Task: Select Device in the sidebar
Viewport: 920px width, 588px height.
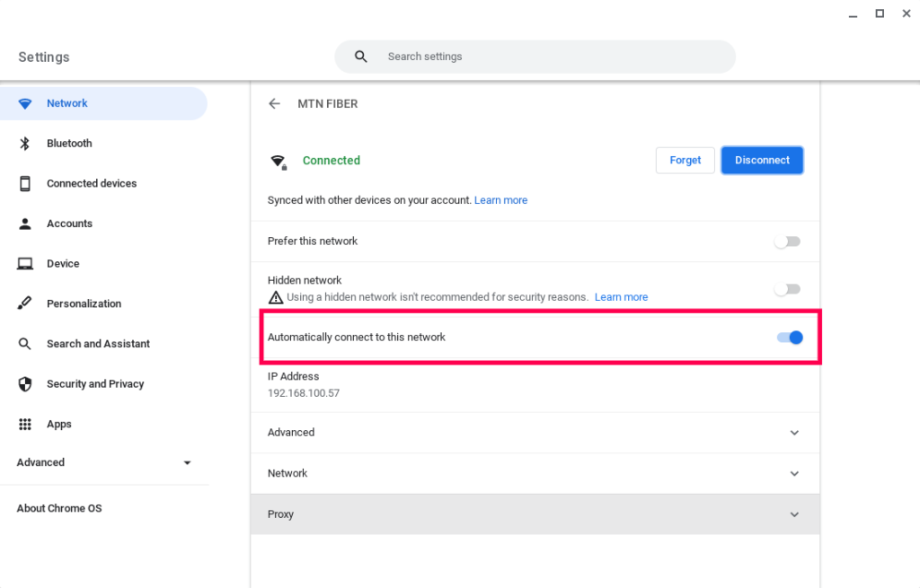Action: [103, 264]
